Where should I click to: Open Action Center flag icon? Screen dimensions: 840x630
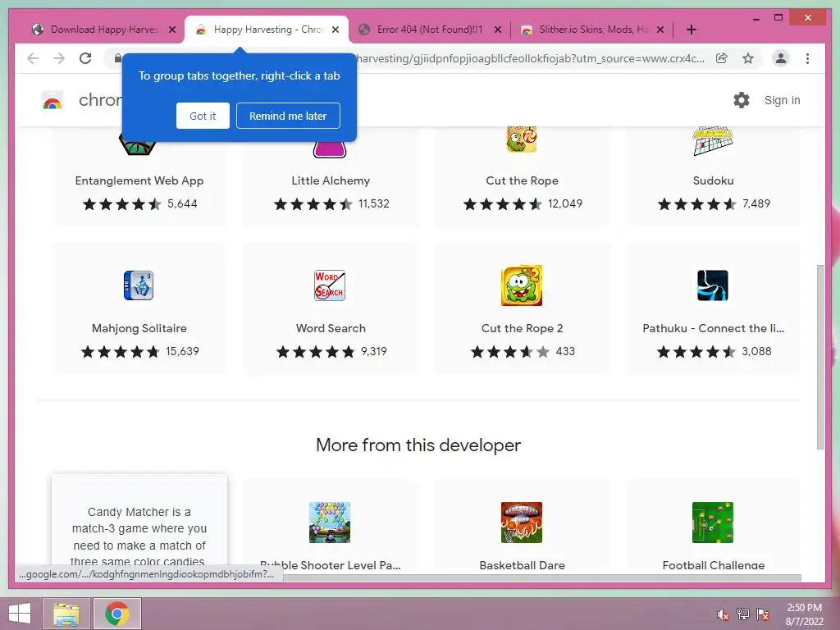click(763, 614)
